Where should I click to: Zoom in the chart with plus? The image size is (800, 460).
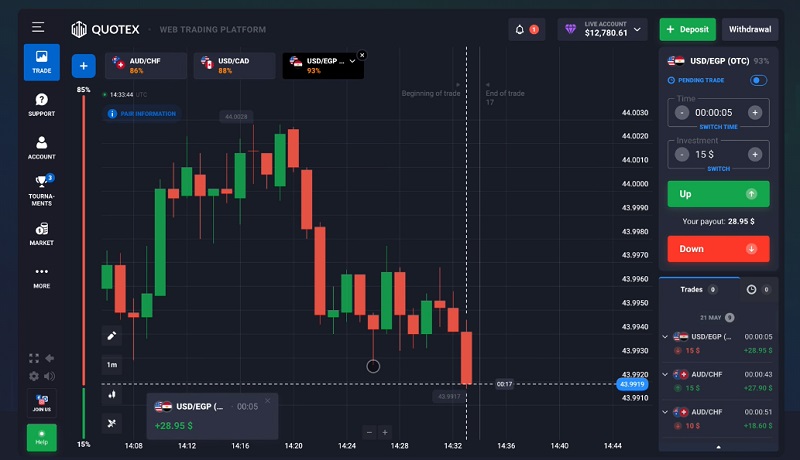pyautogui.click(x=385, y=432)
